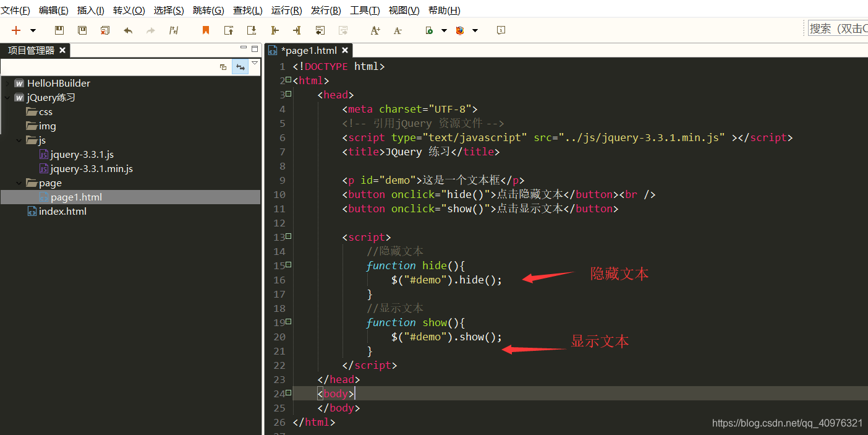Click the back-to-last-edit toolbar icon

[x=320, y=30]
